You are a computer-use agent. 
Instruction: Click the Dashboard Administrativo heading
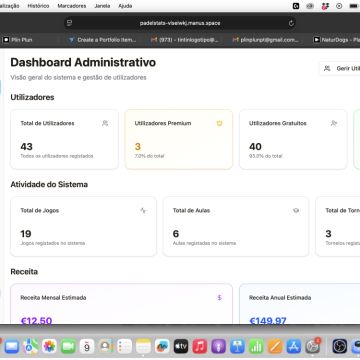pos(83,62)
